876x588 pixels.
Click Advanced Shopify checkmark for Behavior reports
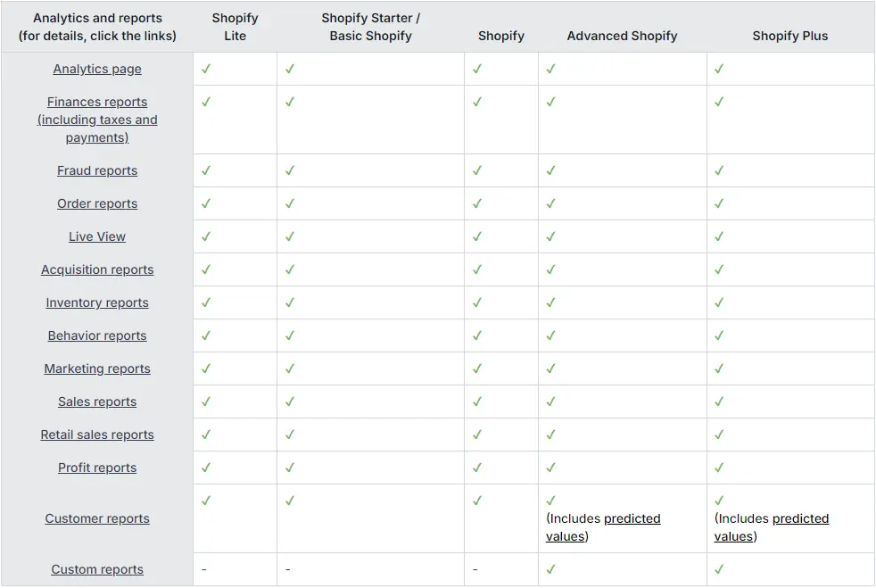tap(551, 335)
